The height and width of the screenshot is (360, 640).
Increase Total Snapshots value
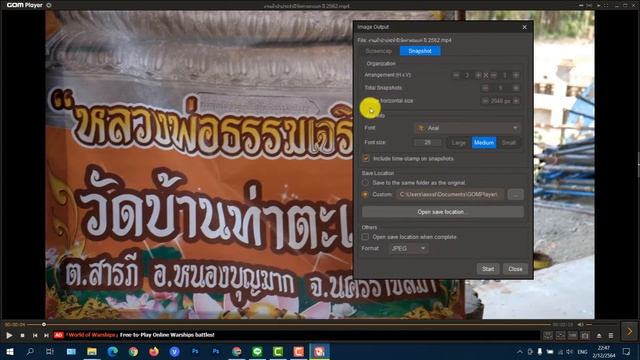click(x=516, y=88)
